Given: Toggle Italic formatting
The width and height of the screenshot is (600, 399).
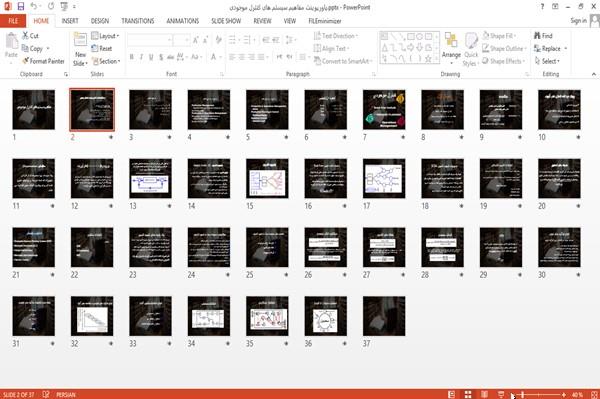Looking at the screenshot, I should (x=141, y=57).
